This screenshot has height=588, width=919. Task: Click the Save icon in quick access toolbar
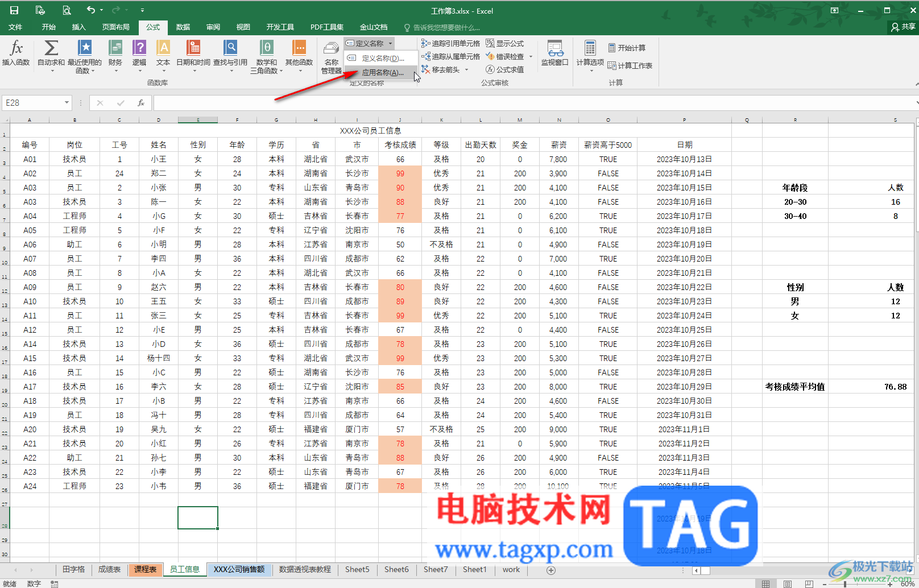pyautogui.click(x=14, y=10)
